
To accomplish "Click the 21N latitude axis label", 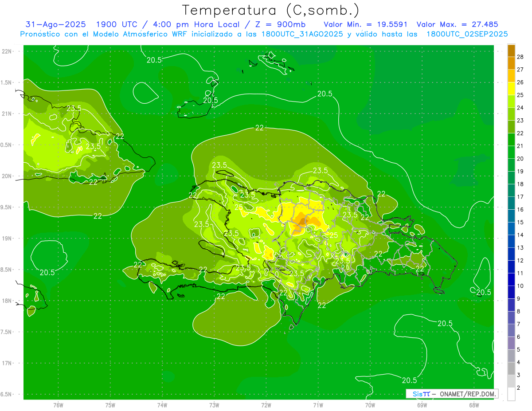I will pos(7,114).
